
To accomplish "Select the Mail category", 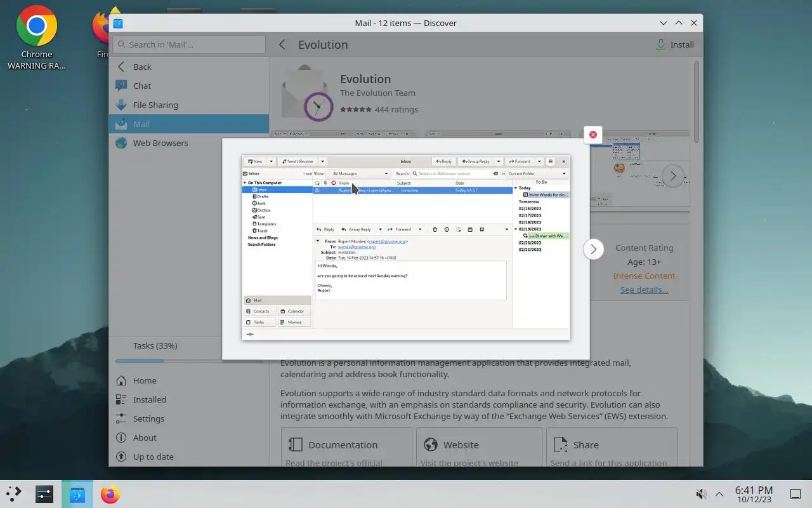I will click(189, 124).
